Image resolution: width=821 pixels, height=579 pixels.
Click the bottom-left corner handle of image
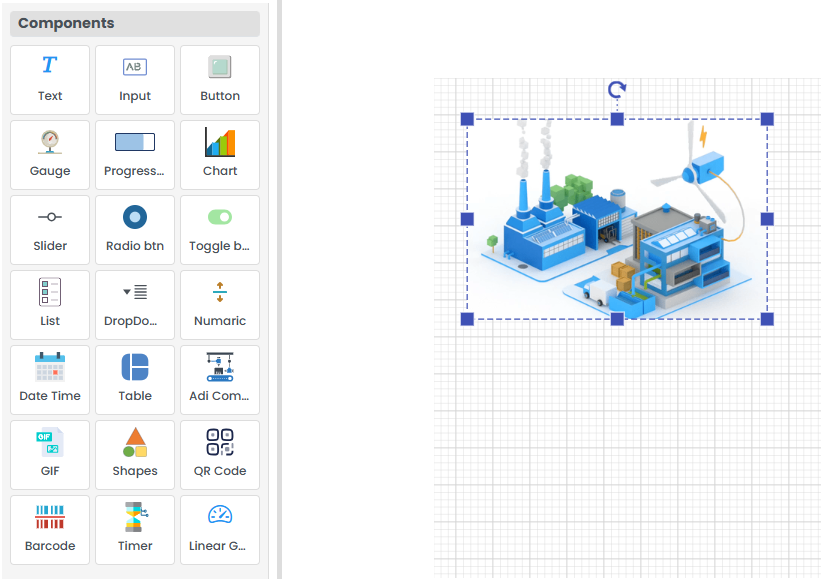467,319
